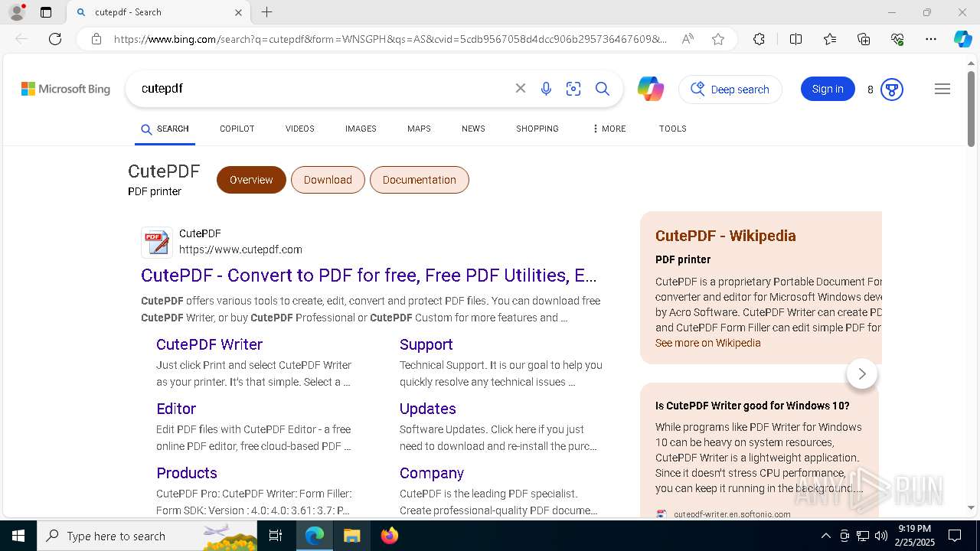This screenshot has height=551, width=980.
Task: Open the CutePDF Writer sublink
Action: tap(210, 344)
